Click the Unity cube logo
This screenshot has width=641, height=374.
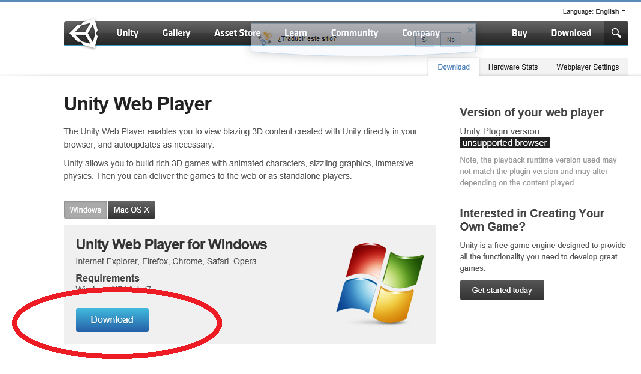(84, 34)
